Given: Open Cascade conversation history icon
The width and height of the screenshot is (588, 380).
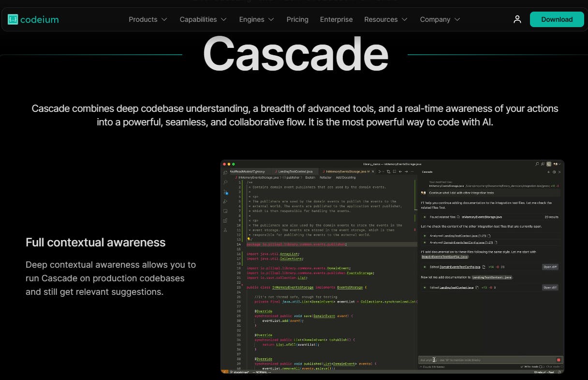Looking at the screenshot, I should pos(554,172).
